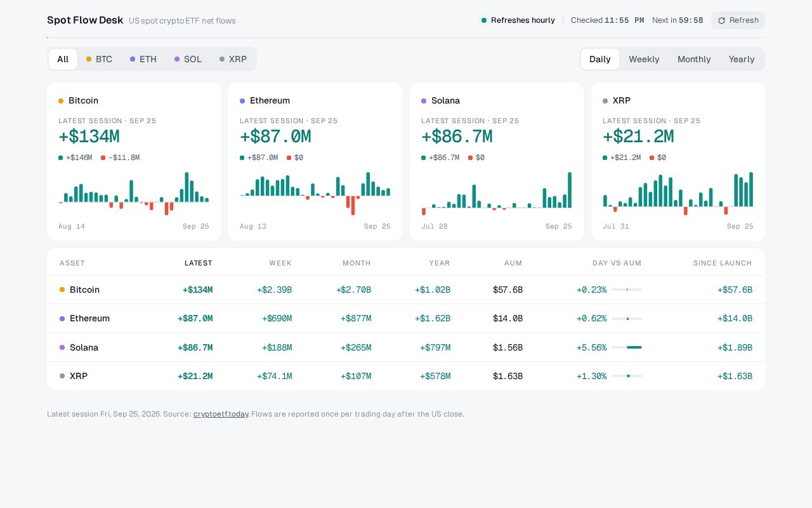Switch to Daily timeframe
Image resolution: width=812 pixels, height=508 pixels.
pyautogui.click(x=600, y=59)
